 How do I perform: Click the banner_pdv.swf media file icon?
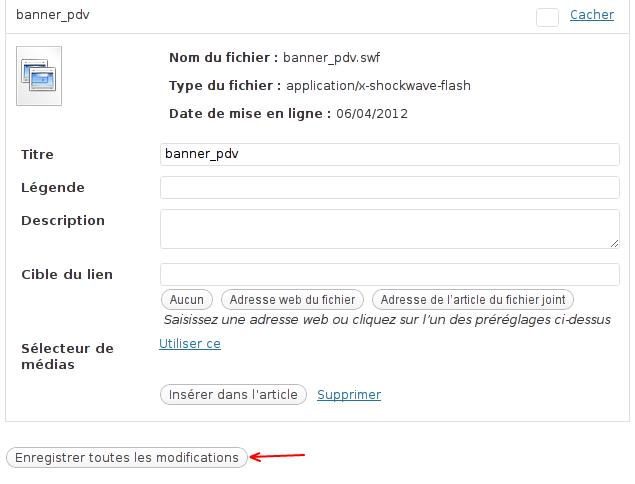[x=40, y=76]
